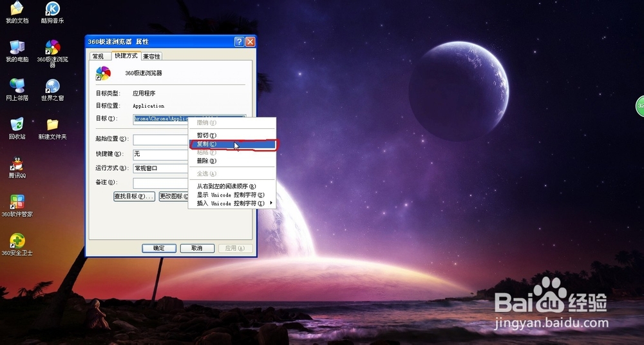Click the 查找目标 button
This screenshot has height=345, width=644.
click(x=135, y=196)
